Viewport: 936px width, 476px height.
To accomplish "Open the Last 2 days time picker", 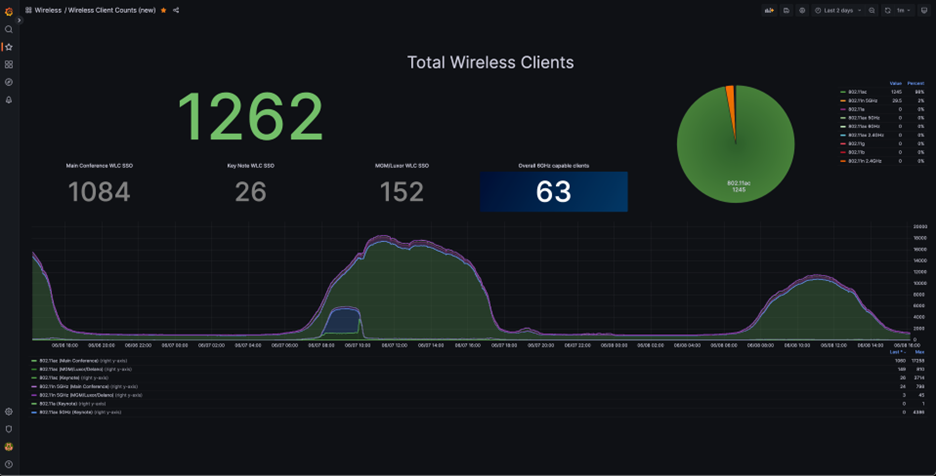I will [838, 10].
